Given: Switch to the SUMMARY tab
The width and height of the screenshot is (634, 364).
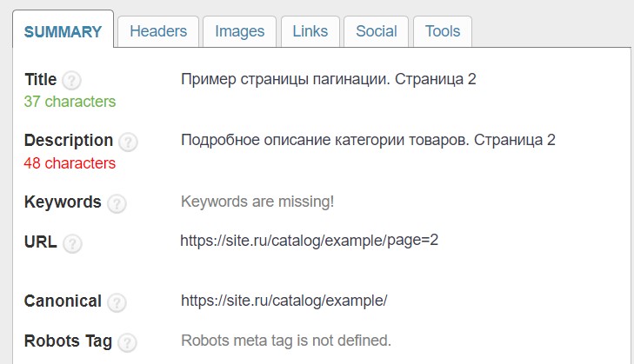Looking at the screenshot, I should coord(63,30).
